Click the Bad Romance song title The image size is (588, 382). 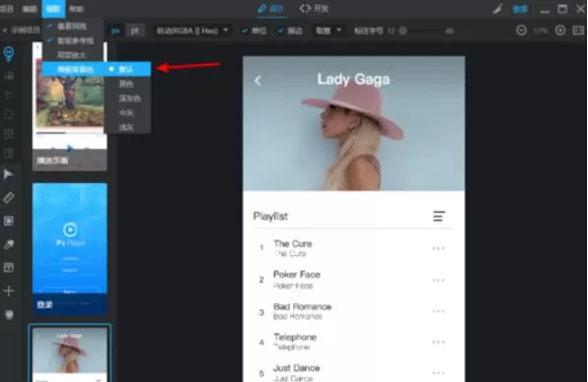302,306
